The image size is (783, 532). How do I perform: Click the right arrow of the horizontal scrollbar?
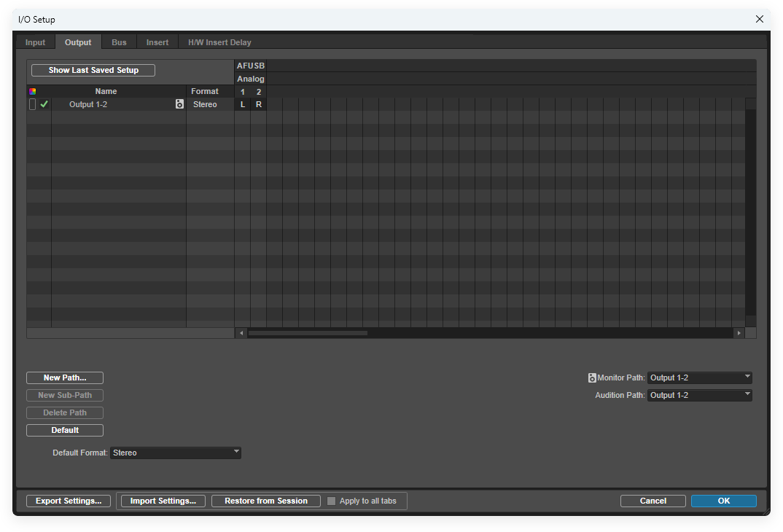point(739,333)
